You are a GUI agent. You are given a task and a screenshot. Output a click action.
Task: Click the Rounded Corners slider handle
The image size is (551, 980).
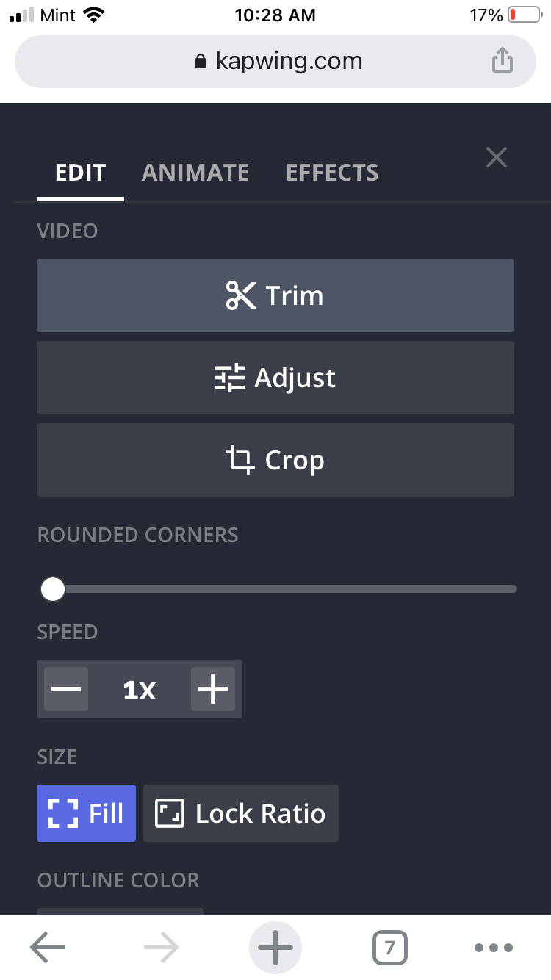pos(53,588)
